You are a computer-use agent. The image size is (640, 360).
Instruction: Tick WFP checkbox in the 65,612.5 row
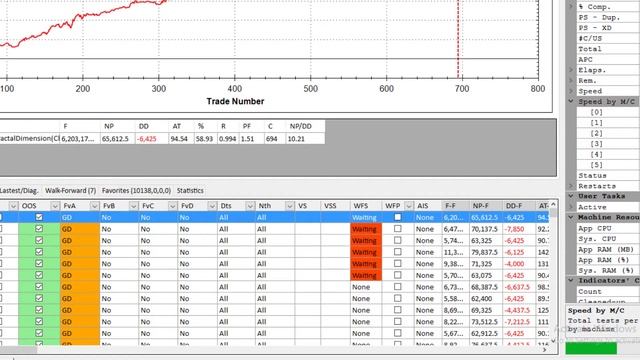point(398,217)
